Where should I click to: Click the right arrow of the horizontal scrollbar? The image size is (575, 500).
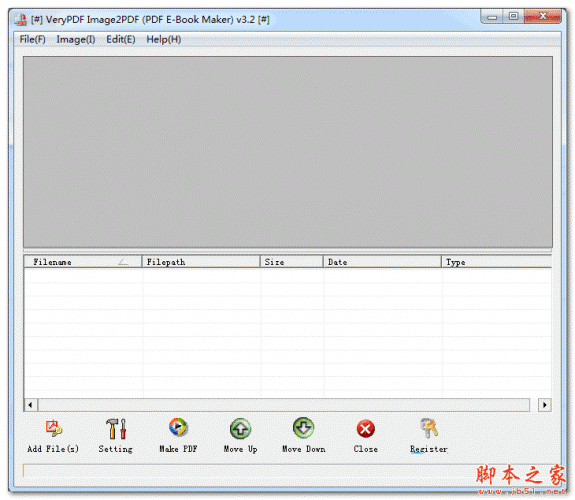(545, 405)
